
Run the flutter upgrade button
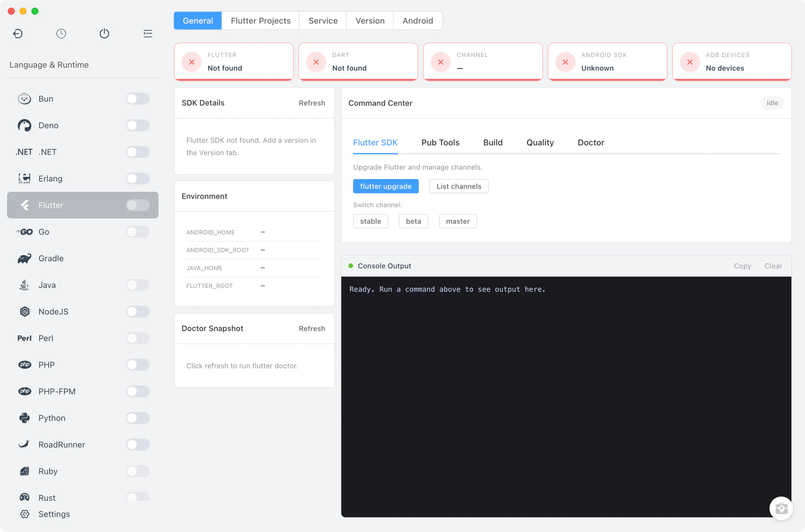386,186
